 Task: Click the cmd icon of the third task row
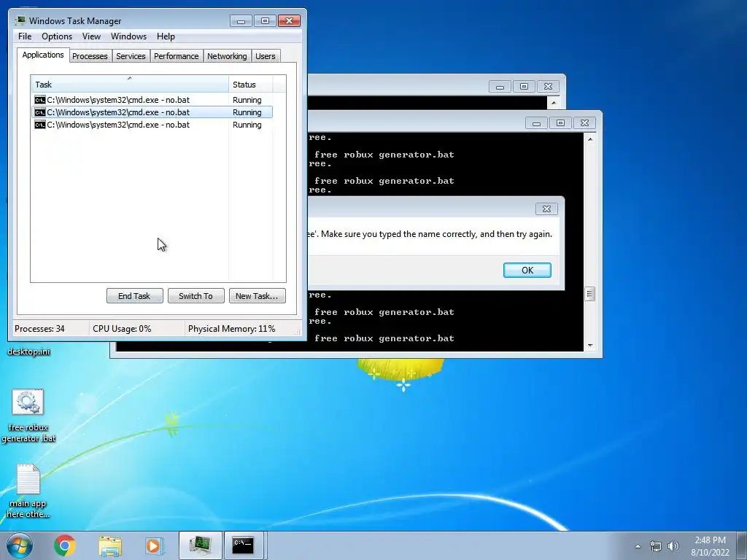[x=40, y=125]
